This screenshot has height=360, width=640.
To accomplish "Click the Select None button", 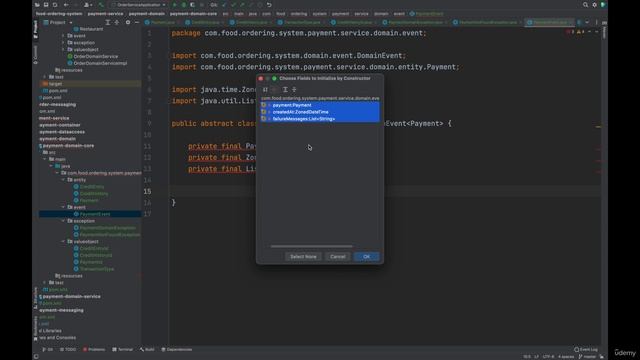I will coord(303,257).
